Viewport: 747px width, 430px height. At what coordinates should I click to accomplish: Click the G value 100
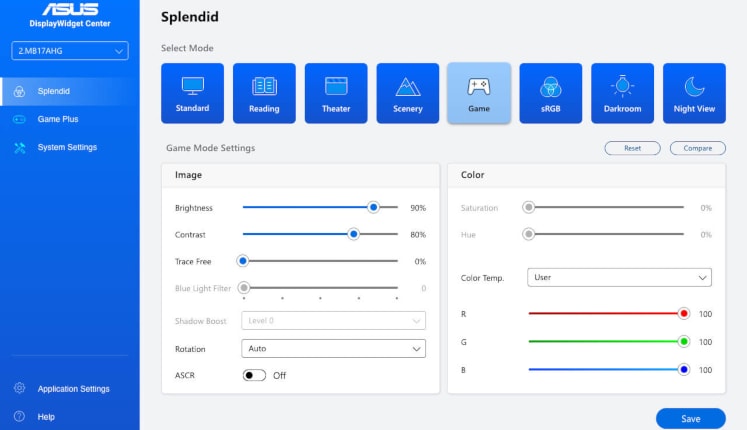click(x=705, y=342)
